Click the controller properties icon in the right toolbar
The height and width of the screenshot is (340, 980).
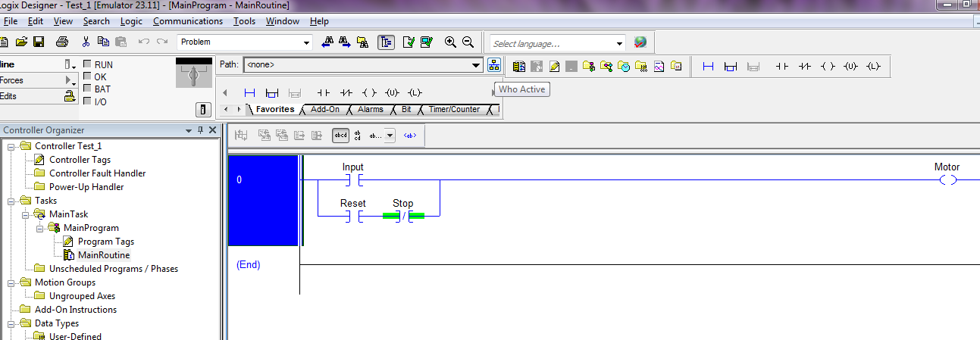click(519, 67)
